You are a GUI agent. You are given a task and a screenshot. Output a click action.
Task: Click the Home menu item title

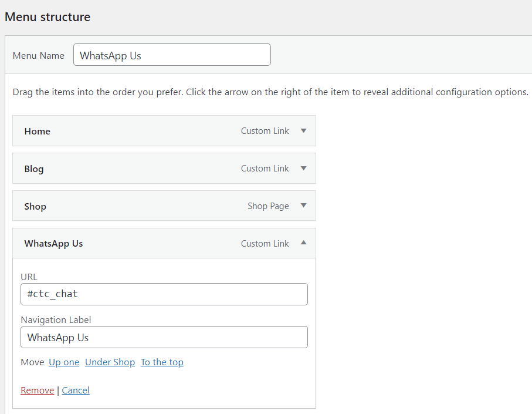(x=38, y=132)
